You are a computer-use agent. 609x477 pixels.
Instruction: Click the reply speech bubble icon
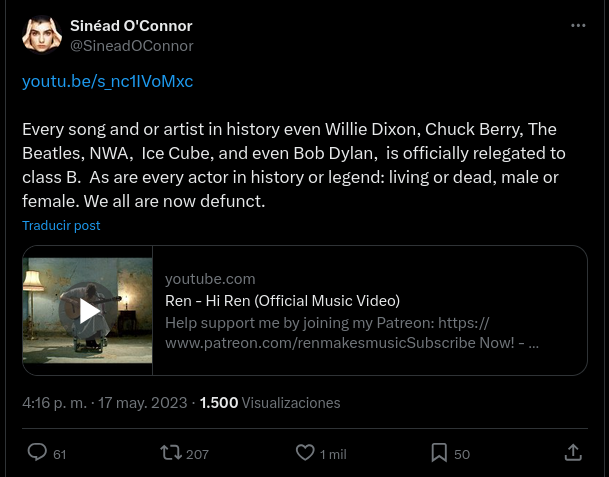pos(37,453)
